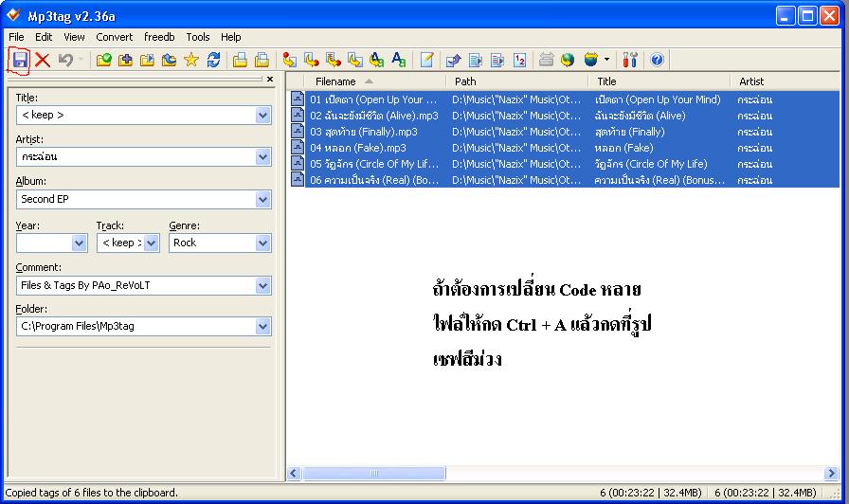Open the Help menu

click(x=230, y=37)
